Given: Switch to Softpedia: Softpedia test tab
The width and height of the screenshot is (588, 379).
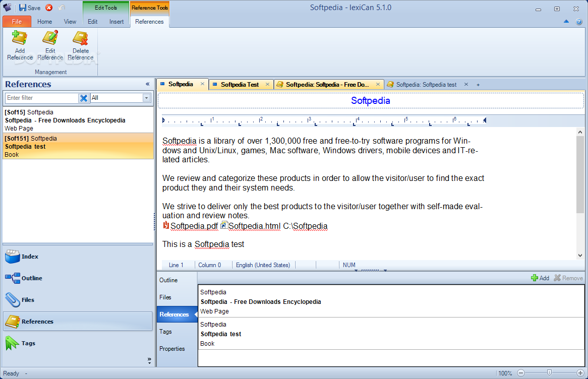Looking at the screenshot, I should (x=426, y=85).
